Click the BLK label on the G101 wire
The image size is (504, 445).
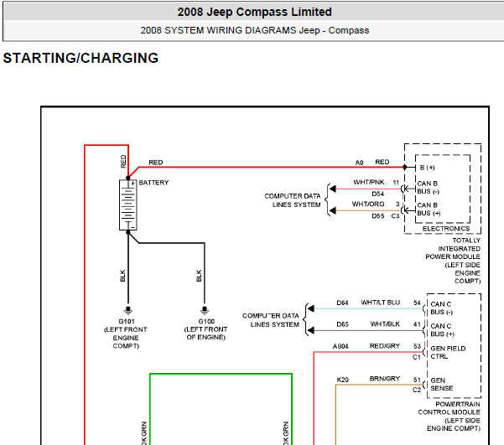point(122,276)
